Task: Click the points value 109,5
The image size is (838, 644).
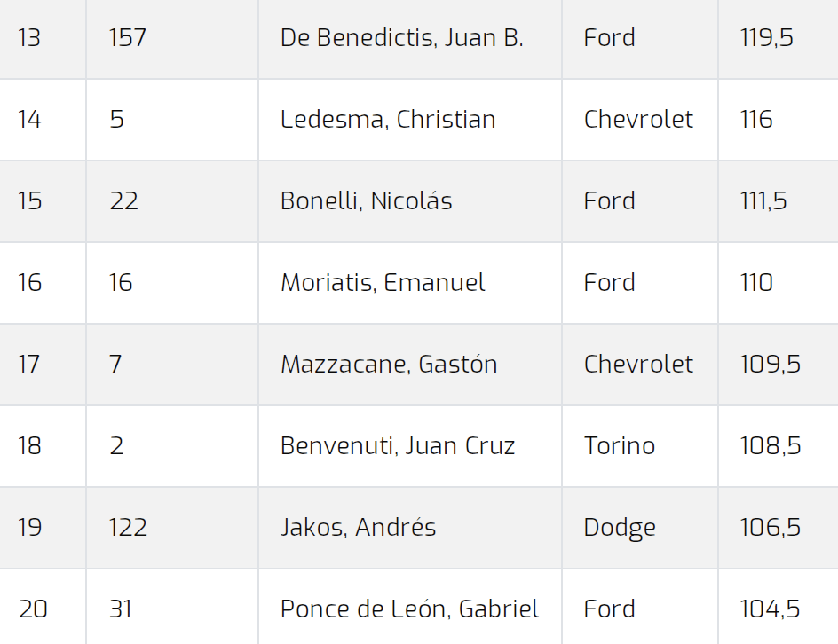Action: [x=771, y=365]
